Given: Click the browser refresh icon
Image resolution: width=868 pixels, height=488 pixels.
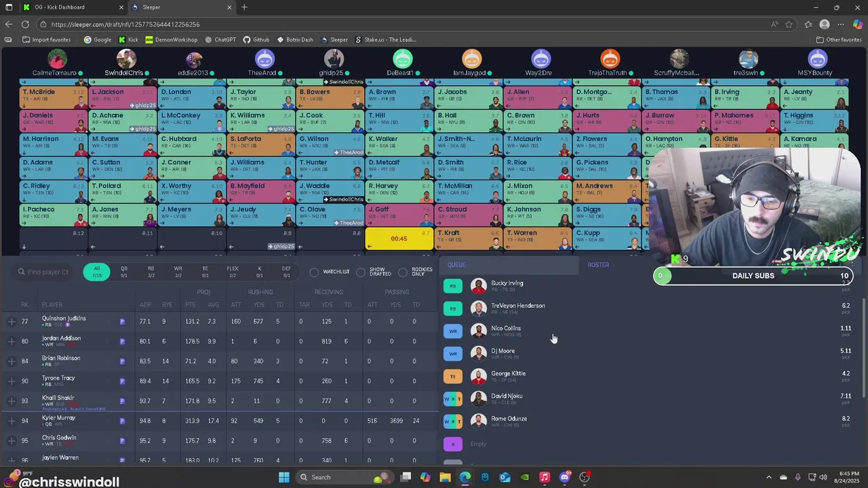Looking at the screenshot, I should coord(25,24).
